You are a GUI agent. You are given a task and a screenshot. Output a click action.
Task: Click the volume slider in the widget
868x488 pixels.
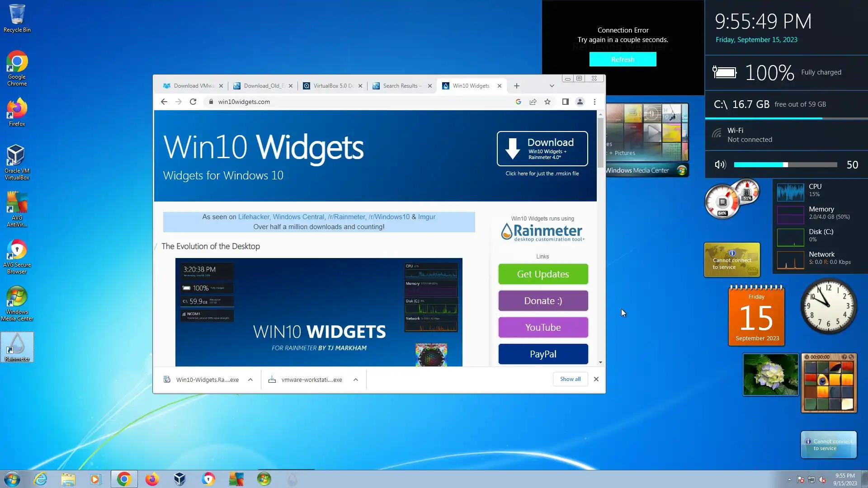coord(785,165)
